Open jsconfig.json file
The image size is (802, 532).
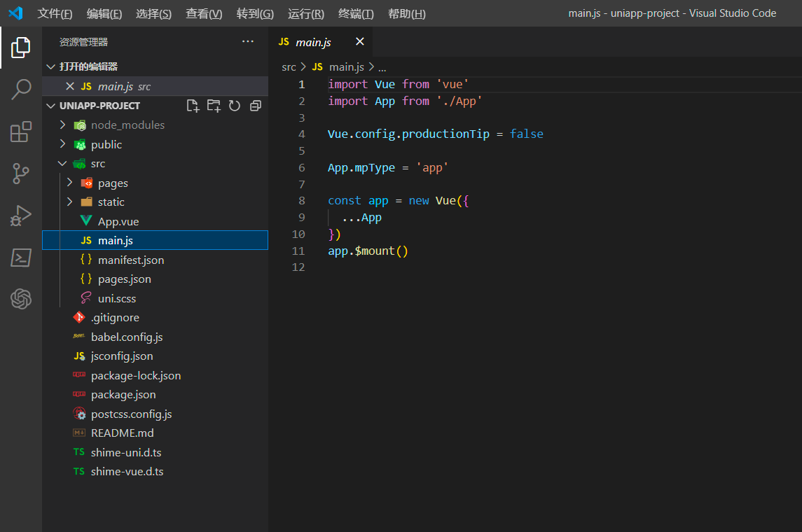point(155,356)
